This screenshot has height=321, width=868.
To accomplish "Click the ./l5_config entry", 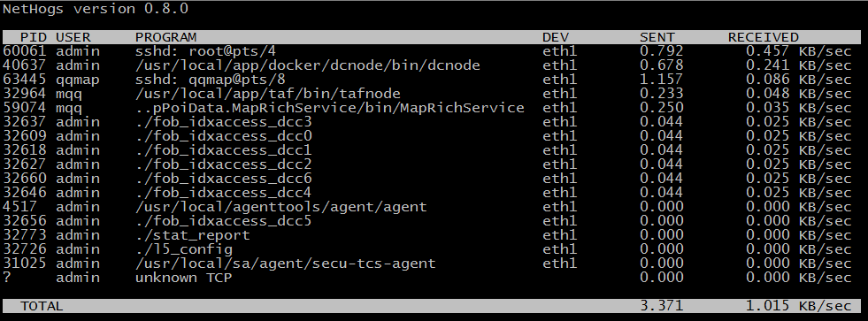I will (184, 249).
